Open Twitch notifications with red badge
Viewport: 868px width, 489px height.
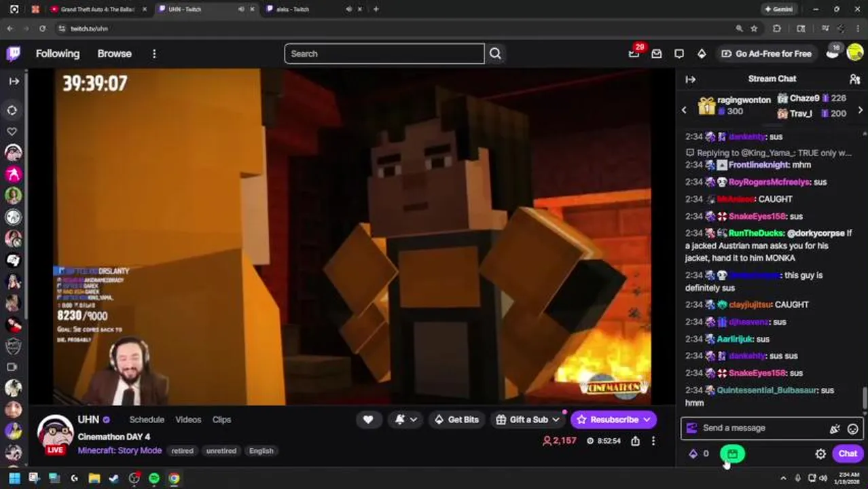point(634,54)
